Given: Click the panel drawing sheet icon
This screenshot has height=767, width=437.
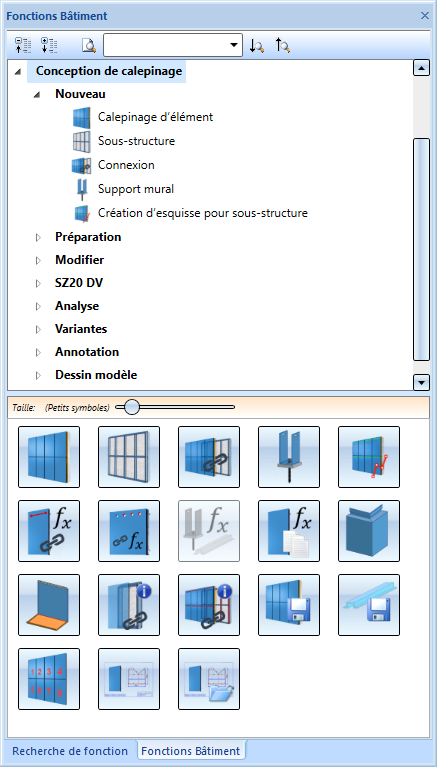Looking at the screenshot, I should (x=129, y=679).
